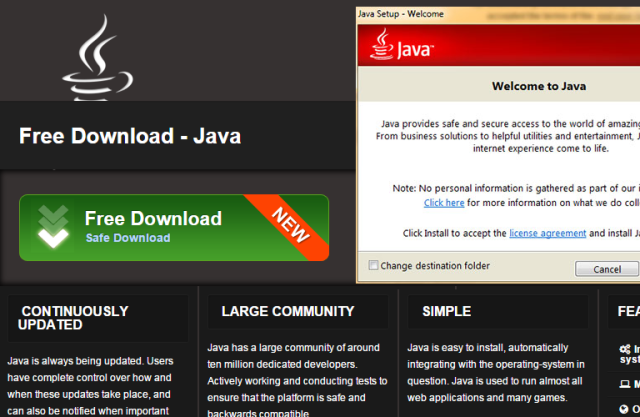Open the license agreement link

[x=547, y=233]
